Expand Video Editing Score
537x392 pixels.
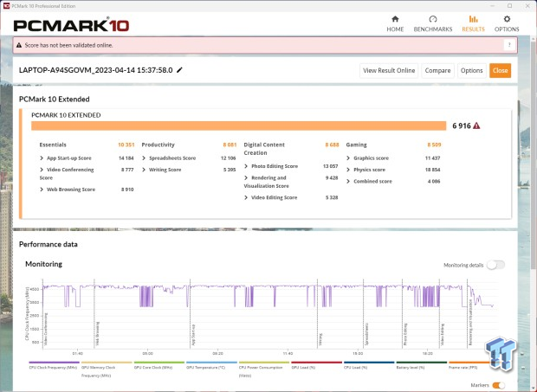(246, 197)
